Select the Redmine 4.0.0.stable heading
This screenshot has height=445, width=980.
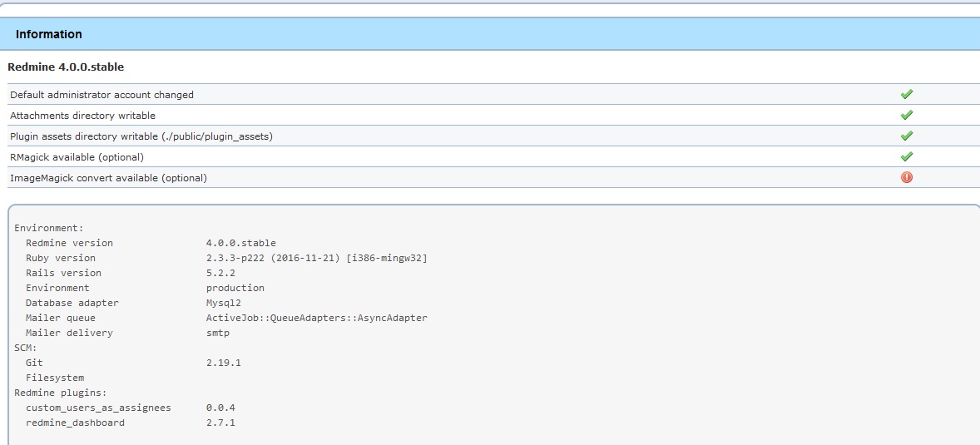coord(66,67)
